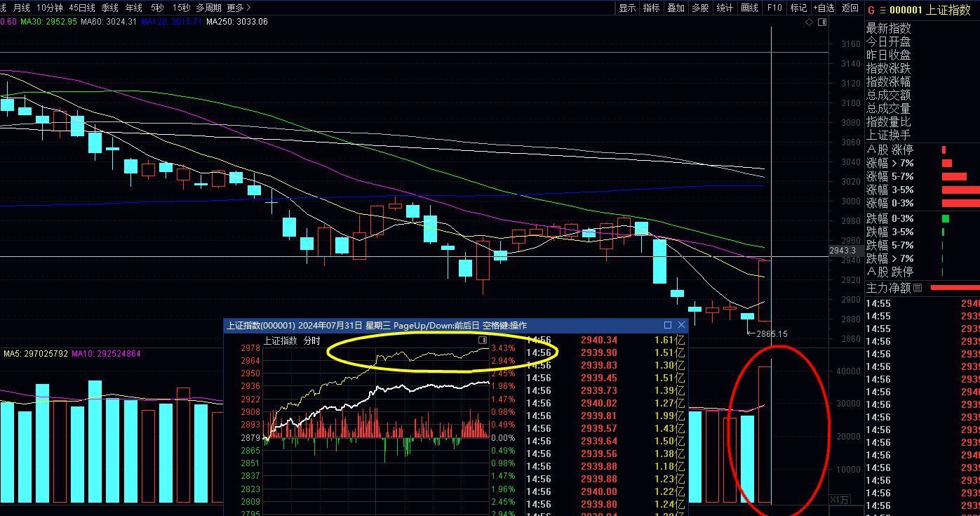Toggle the side panel icon above price axis
Viewport: 980px width, 516px height.
tap(822, 22)
